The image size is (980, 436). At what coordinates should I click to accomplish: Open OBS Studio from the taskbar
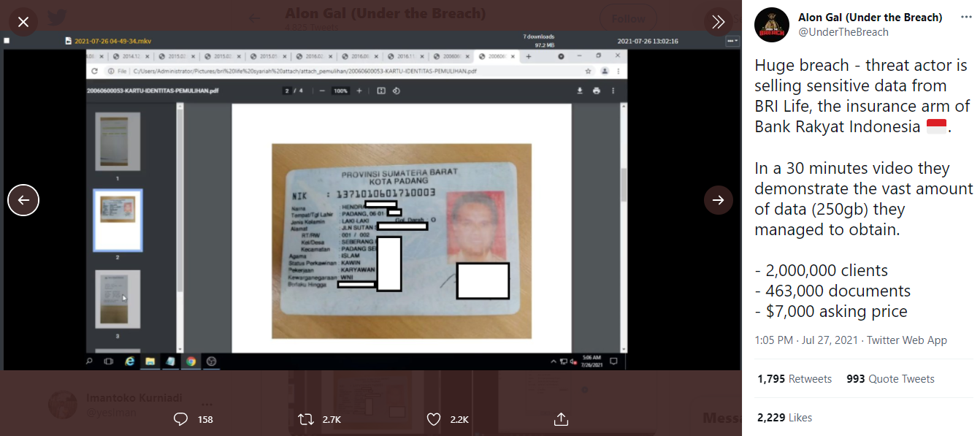(x=211, y=361)
